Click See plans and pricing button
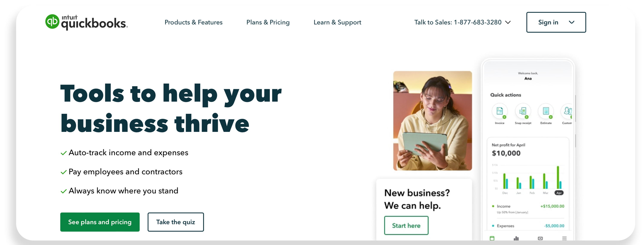 click(100, 222)
